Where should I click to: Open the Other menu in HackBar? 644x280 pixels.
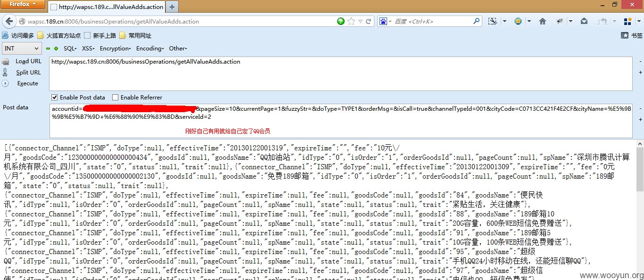pyautogui.click(x=178, y=49)
